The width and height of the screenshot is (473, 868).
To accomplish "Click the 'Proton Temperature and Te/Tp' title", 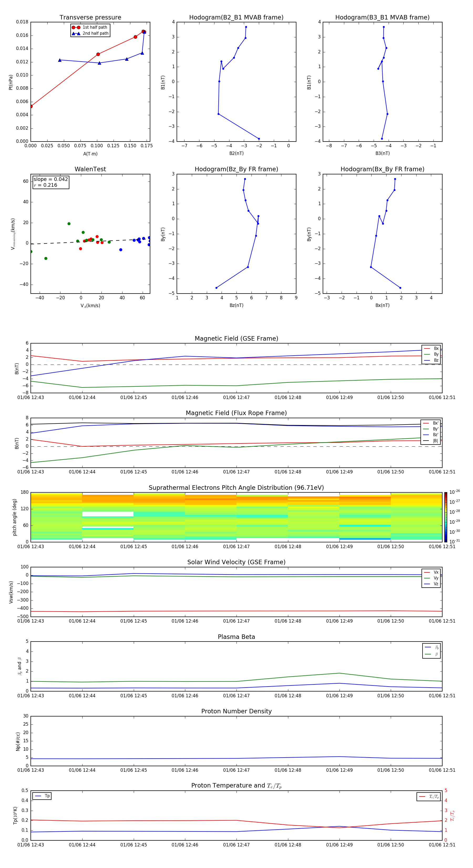I will click(236, 786).
